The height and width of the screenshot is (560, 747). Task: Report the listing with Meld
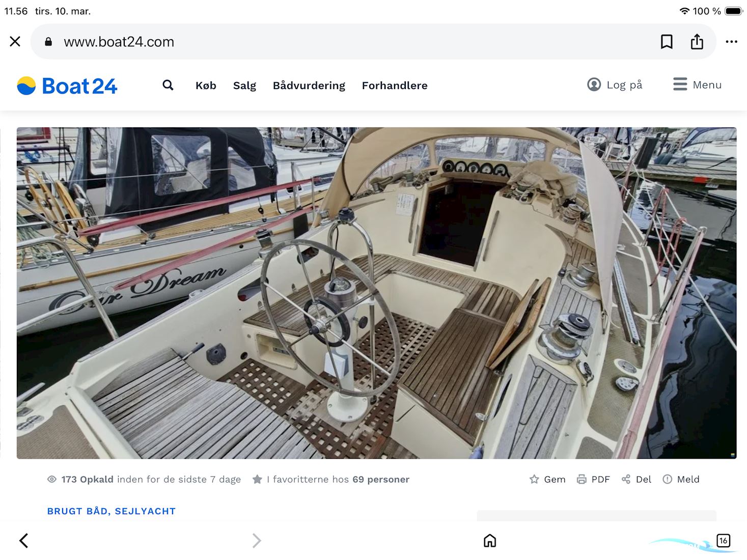tap(681, 479)
